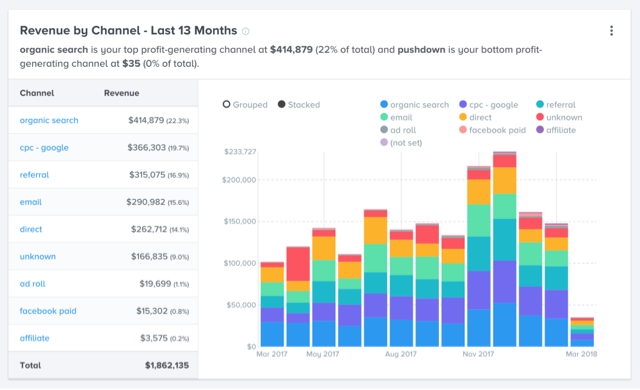Viewport: 640px width, 390px height.
Task: Toggle the referral legend series
Action: (556, 105)
